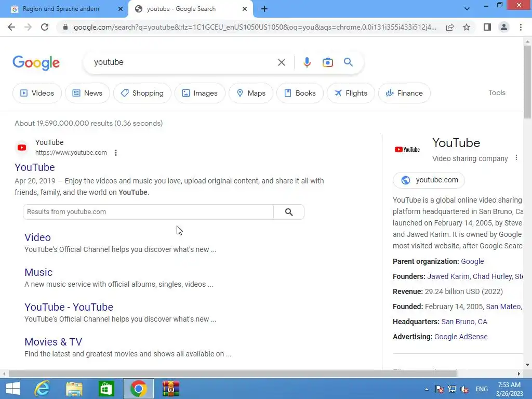Open the Windows Start button
The height and width of the screenshot is (399, 532).
coord(13,389)
